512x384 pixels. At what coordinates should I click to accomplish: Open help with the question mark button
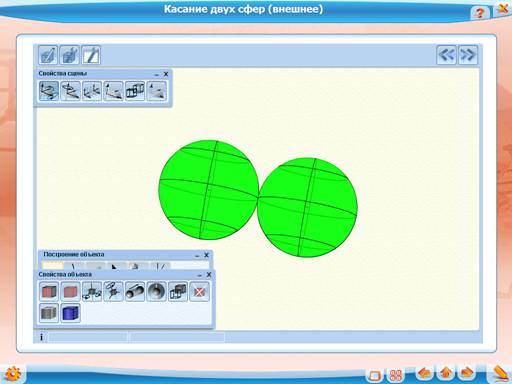[480, 13]
